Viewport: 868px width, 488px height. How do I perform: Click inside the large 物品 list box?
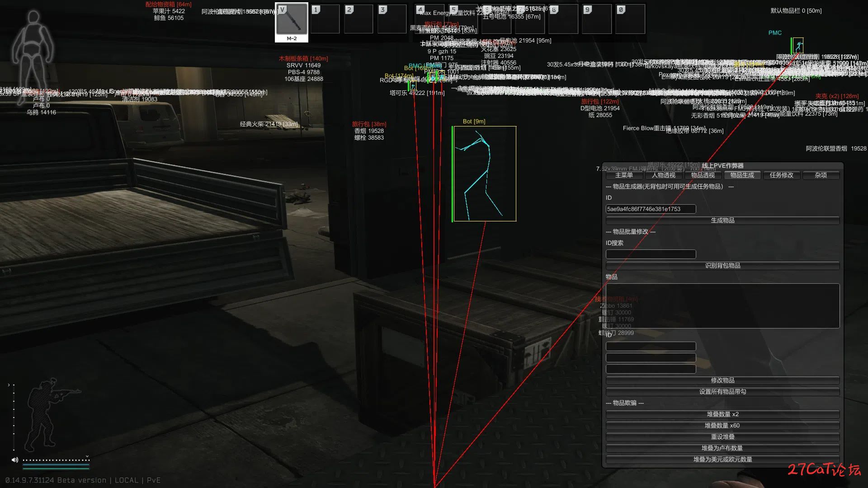722,306
